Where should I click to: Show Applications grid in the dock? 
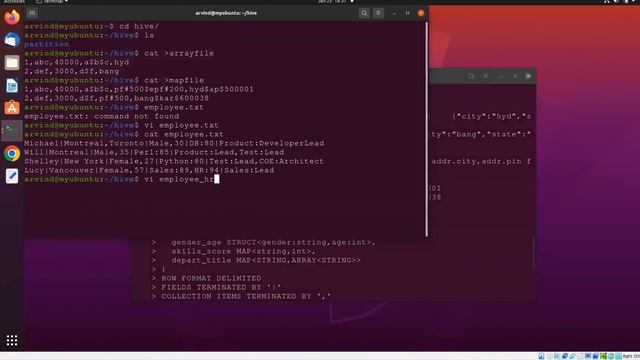(x=12, y=340)
